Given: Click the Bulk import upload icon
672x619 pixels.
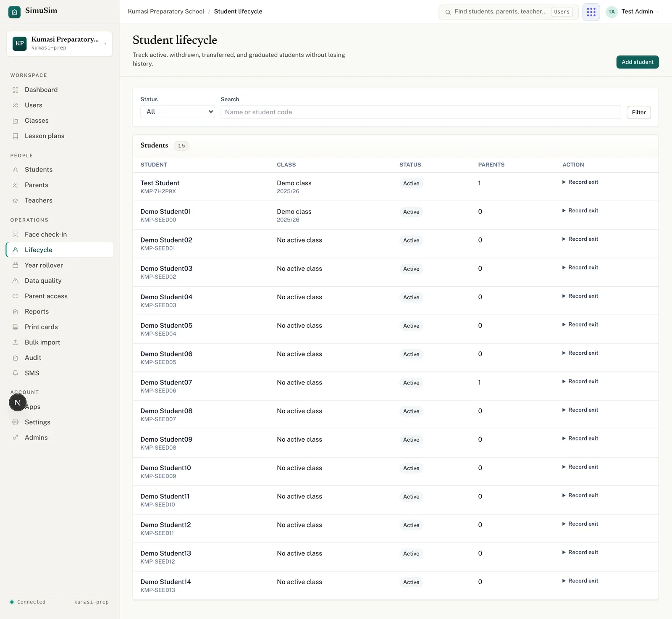Looking at the screenshot, I should point(16,342).
